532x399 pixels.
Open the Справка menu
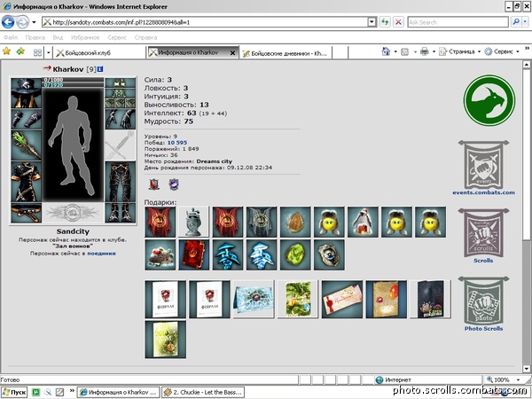coord(145,37)
